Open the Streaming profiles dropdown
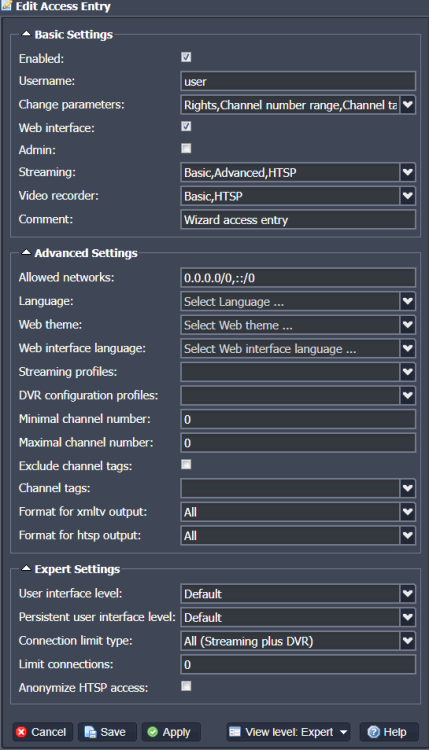This screenshot has width=429, height=750. click(x=407, y=372)
